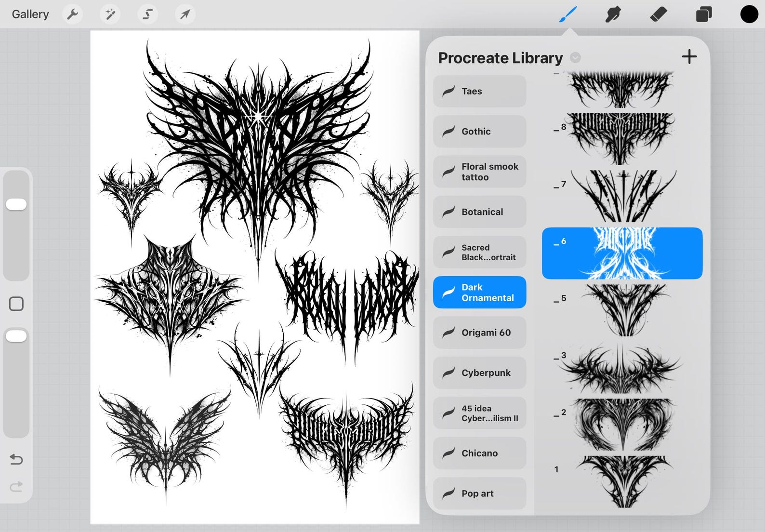Screen dimensions: 765x532
Task: Open the Floral smook tattoo brush set
Action: [x=480, y=172]
